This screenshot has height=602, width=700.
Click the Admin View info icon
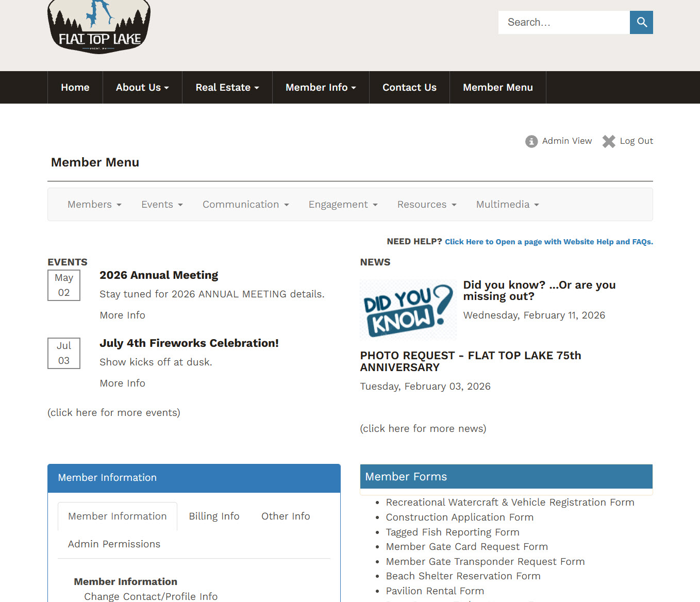coord(531,141)
